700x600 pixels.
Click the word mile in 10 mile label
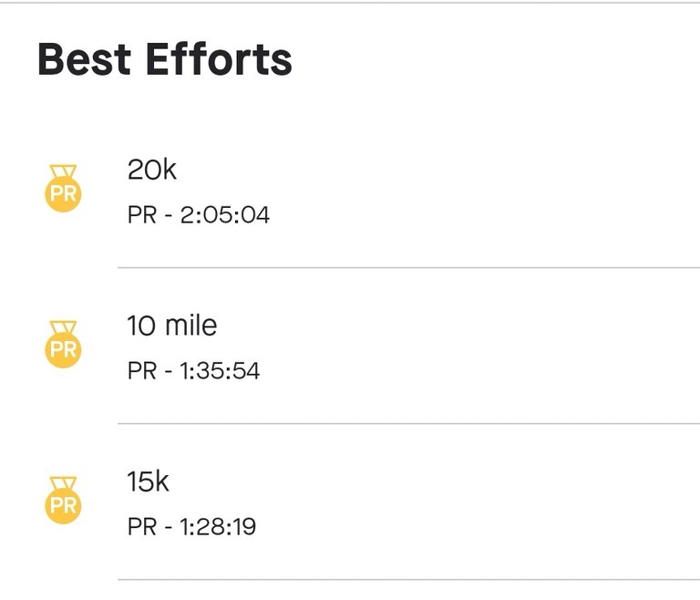[x=191, y=326]
